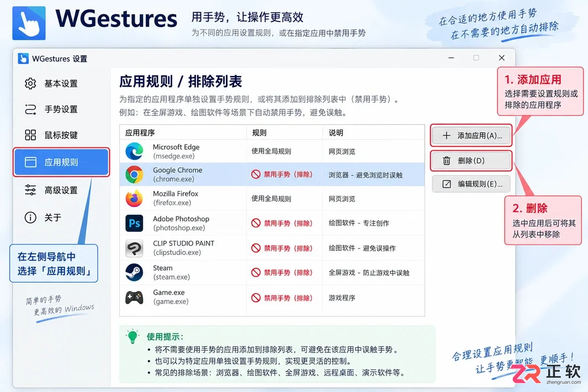This screenshot has height=392, width=588.
Task: Click 禁用手势 (排除) in the Steam row
Action: (x=288, y=273)
